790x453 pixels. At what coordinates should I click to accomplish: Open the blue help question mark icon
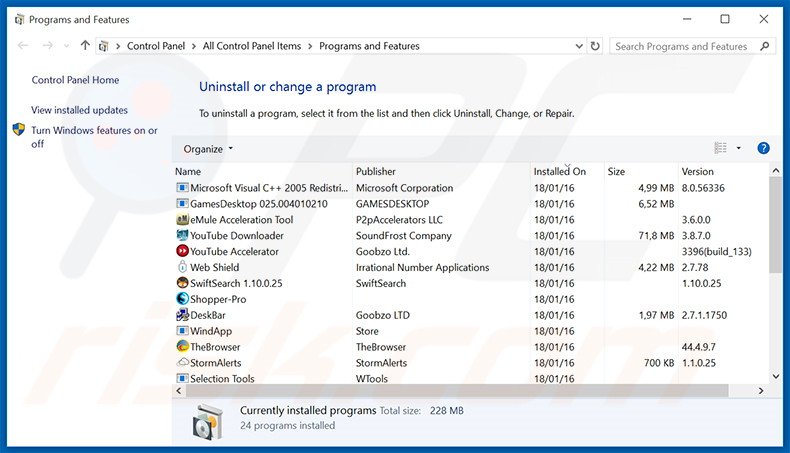(763, 148)
